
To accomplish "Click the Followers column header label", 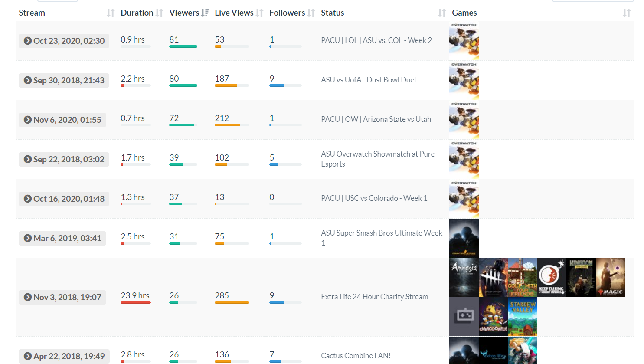I will pos(287,13).
